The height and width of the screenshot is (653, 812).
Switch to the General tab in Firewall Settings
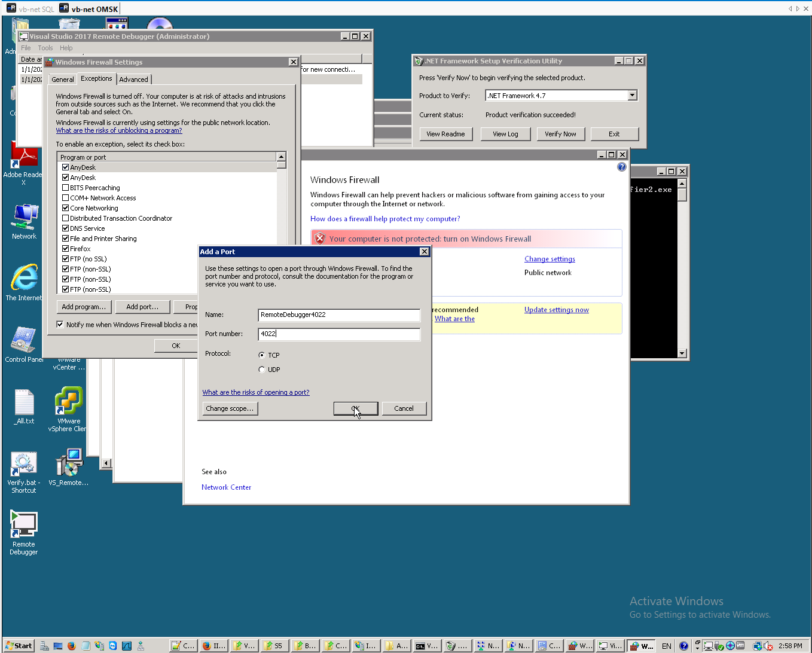(x=63, y=80)
